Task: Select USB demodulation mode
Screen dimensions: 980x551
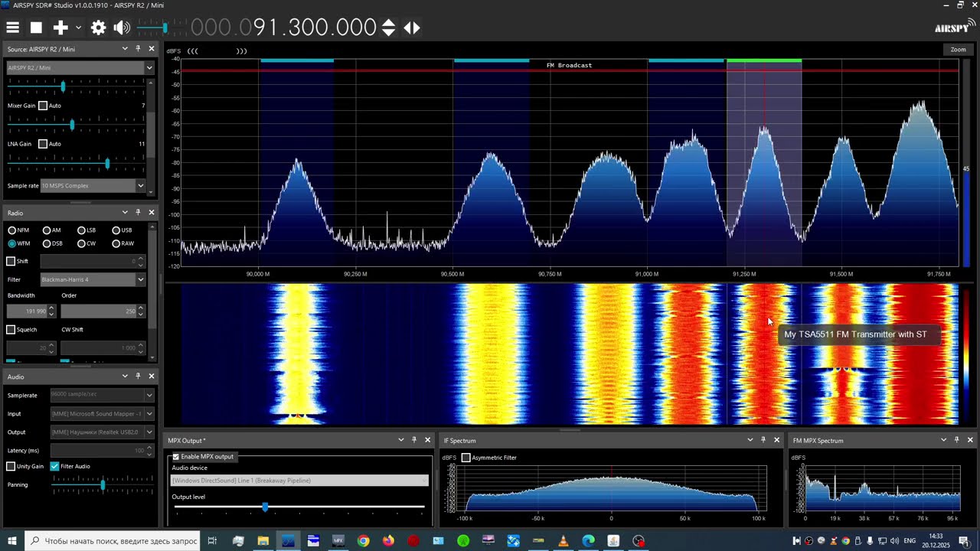Action: [116, 230]
